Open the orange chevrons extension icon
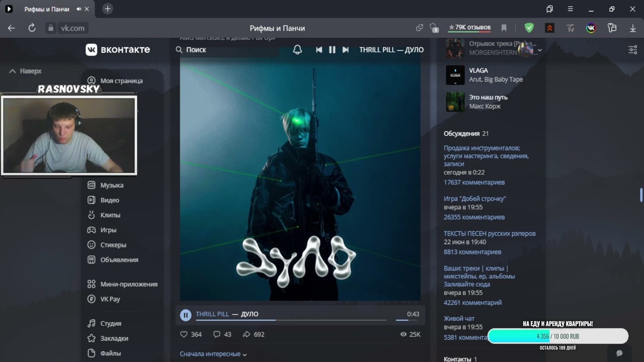 [549, 28]
